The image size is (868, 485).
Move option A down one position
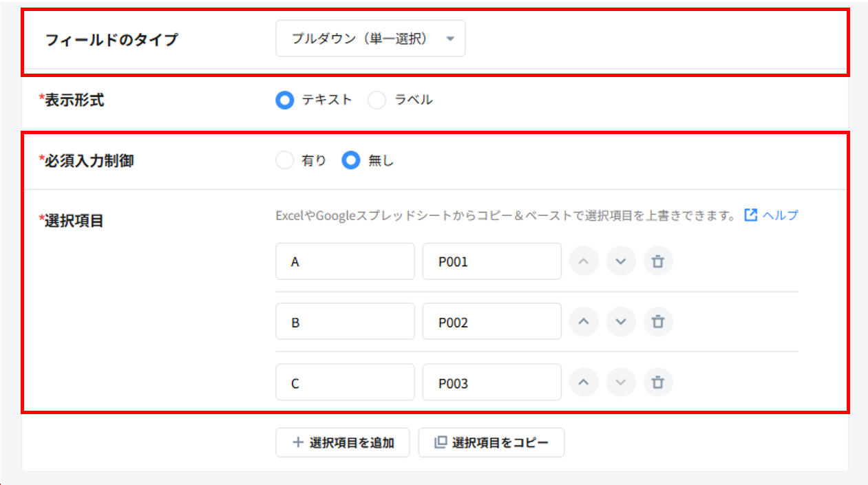pos(620,261)
